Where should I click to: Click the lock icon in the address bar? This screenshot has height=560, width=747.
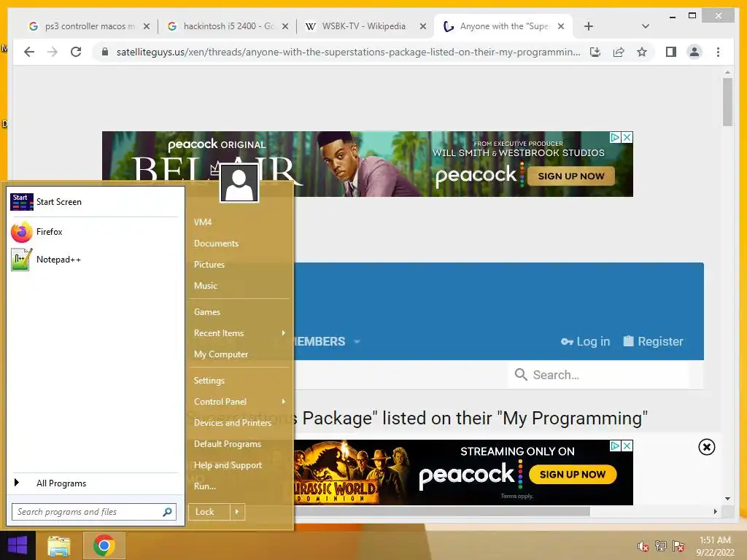click(x=105, y=52)
